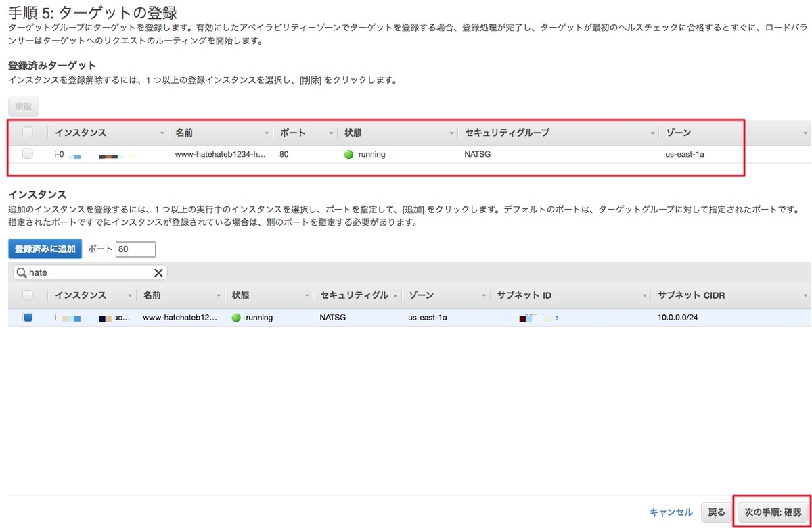
Task: Click the キャンセル link
Action: point(671,512)
